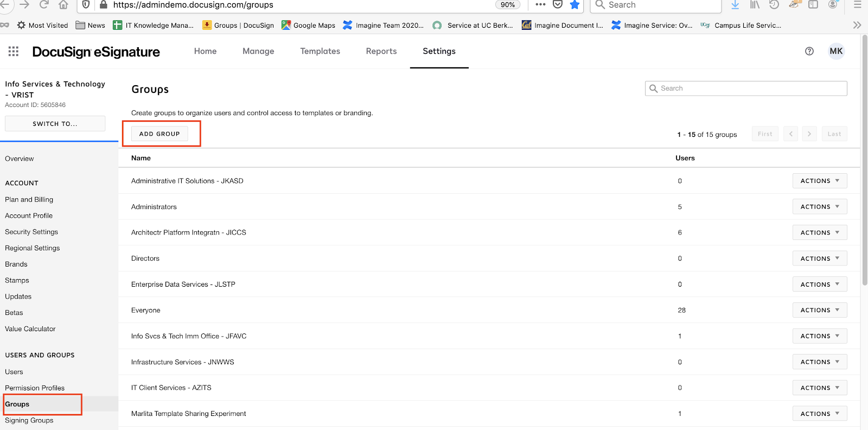The width and height of the screenshot is (868, 430).
Task: Open the News bookmark folder
Action: pos(91,25)
